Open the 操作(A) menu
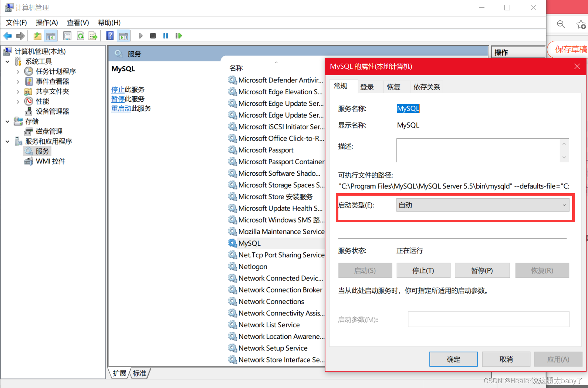This screenshot has height=388, width=588. [47, 23]
